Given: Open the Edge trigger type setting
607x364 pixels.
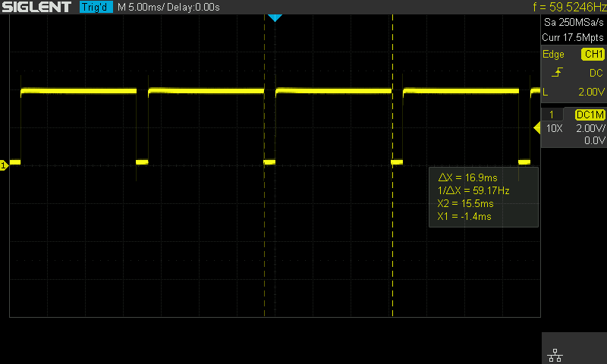Looking at the screenshot, I should tap(553, 55).
